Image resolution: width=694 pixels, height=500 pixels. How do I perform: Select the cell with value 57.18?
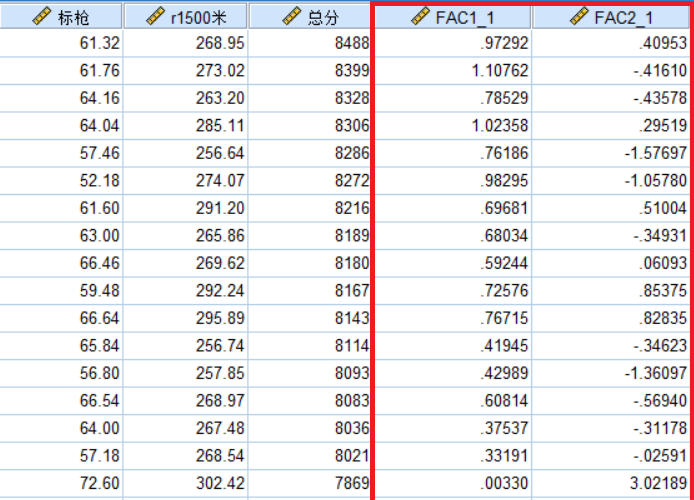tap(61, 456)
